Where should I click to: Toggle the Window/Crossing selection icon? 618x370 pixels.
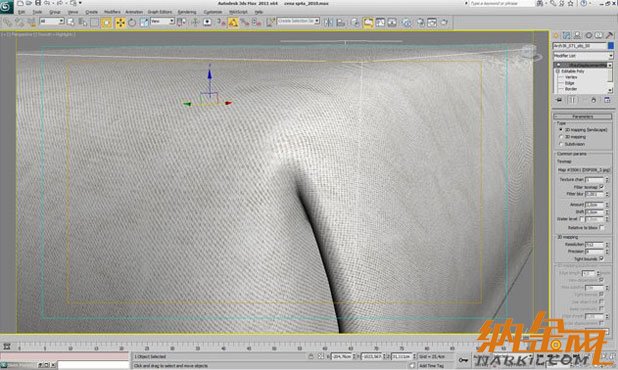[x=107, y=22]
